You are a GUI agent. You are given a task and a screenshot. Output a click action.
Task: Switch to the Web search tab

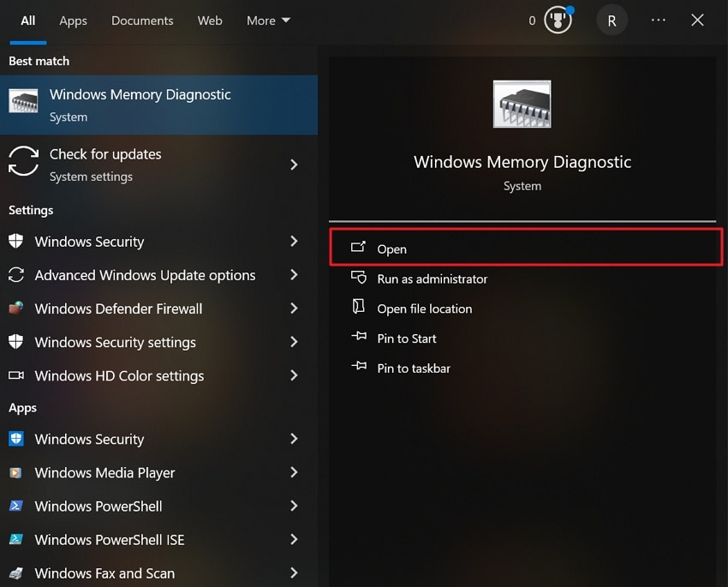[210, 20]
